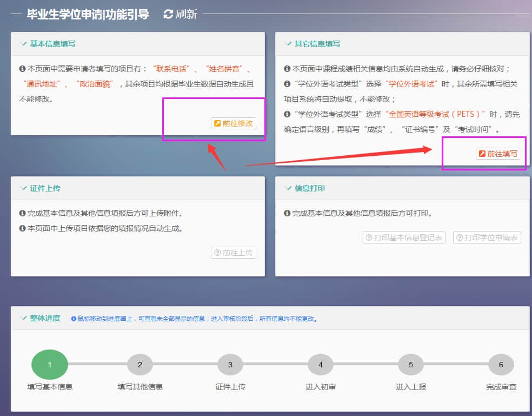
Task: Select progress step 6 完成审查
Action: 501,365
